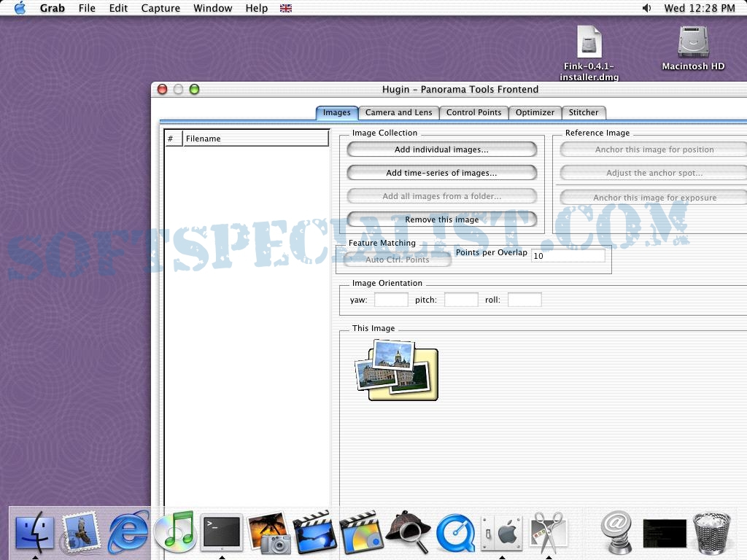This screenshot has width=747, height=560.
Task: Open iPhoto from the dock
Action: [269, 534]
